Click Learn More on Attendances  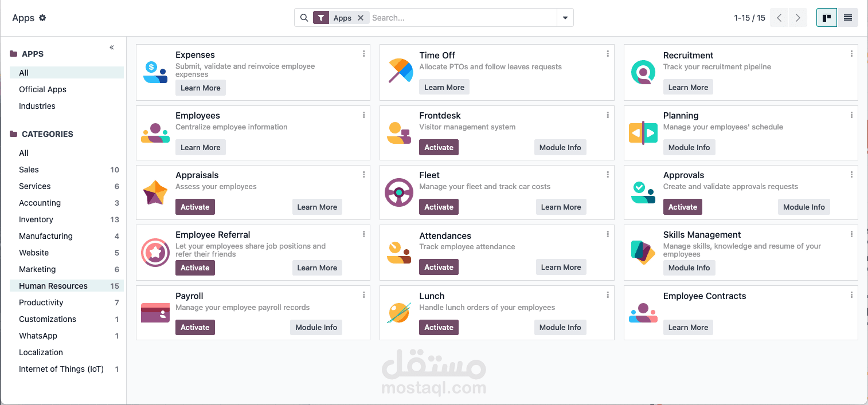coord(561,267)
